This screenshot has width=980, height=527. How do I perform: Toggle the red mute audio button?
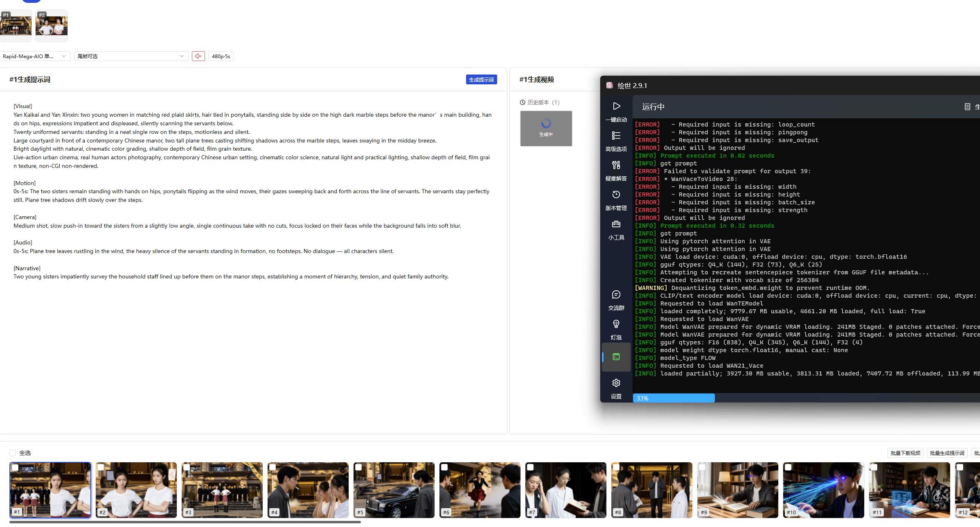pyautogui.click(x=198, y=56)
